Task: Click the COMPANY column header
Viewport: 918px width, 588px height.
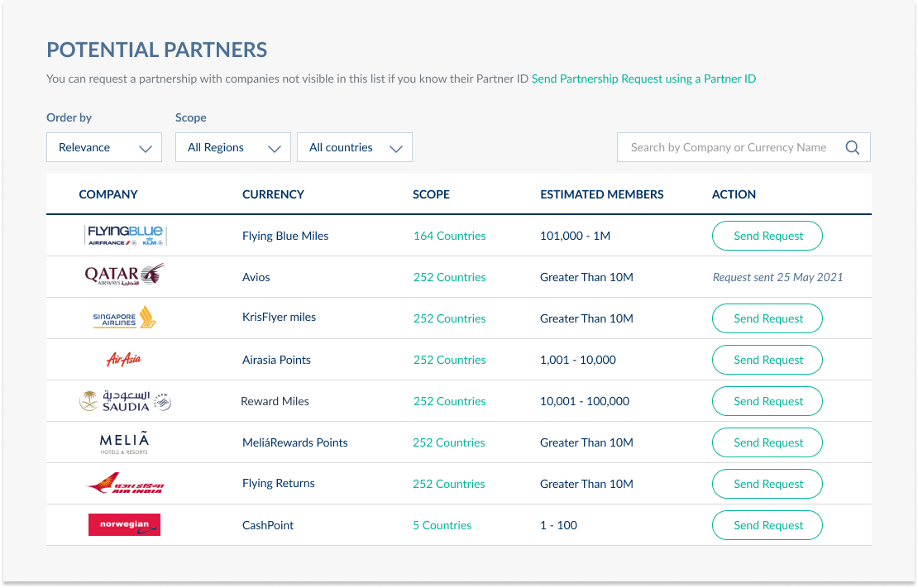Action: click(x=108, y=194)
